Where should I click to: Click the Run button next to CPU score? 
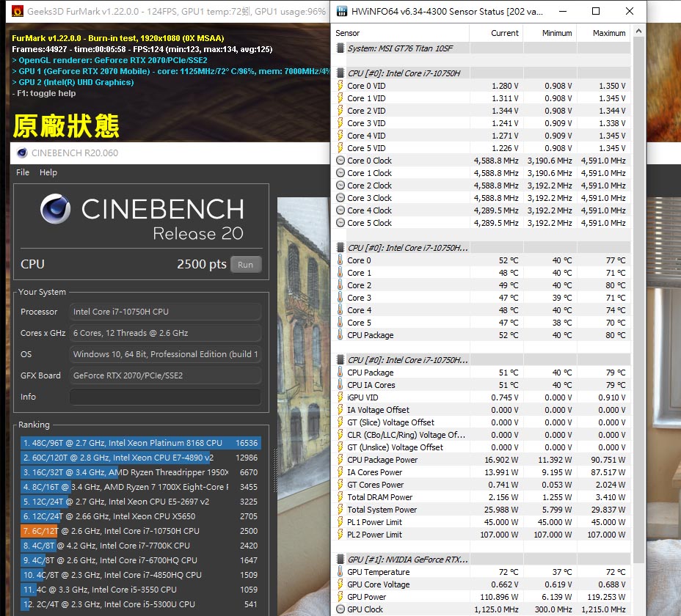coord(246,265)
